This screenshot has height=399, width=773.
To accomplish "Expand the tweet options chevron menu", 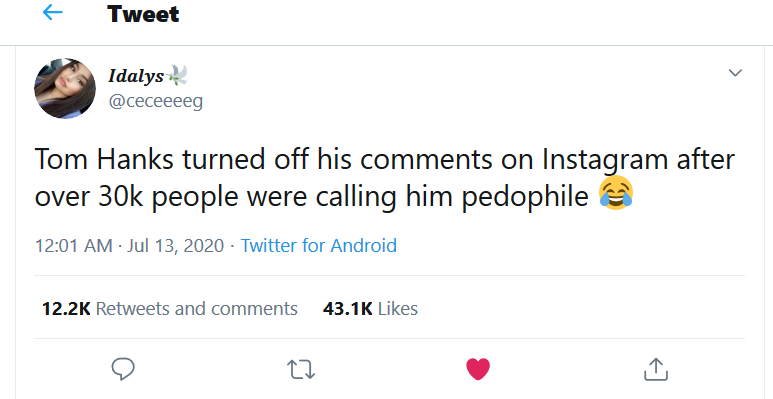I will (735, 73).
